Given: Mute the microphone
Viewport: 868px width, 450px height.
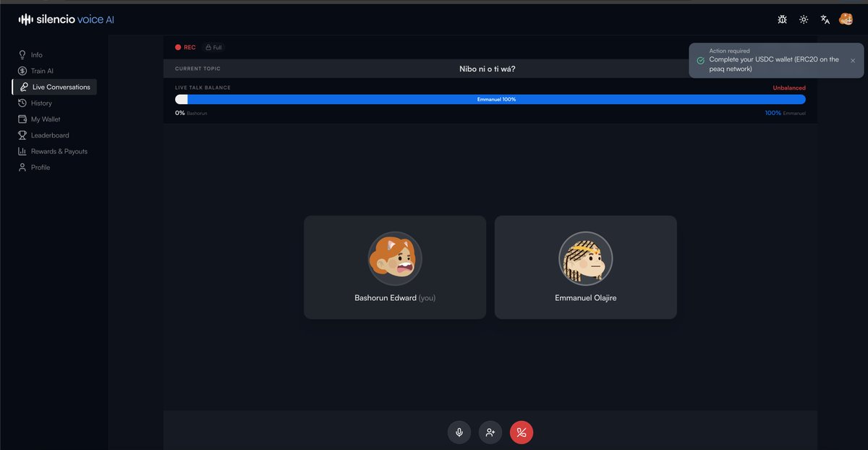Looking at the screenshot, I should tap(459, 433).
